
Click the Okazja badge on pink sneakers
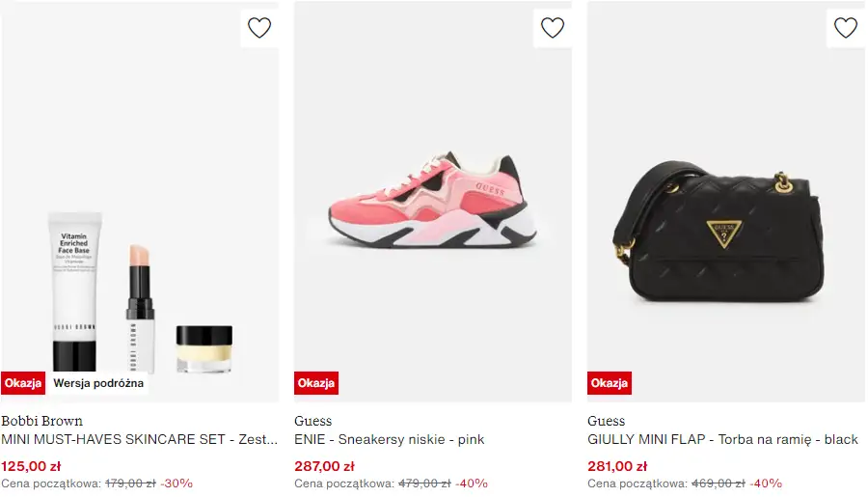pyautogui.click(x=316, y=383)
